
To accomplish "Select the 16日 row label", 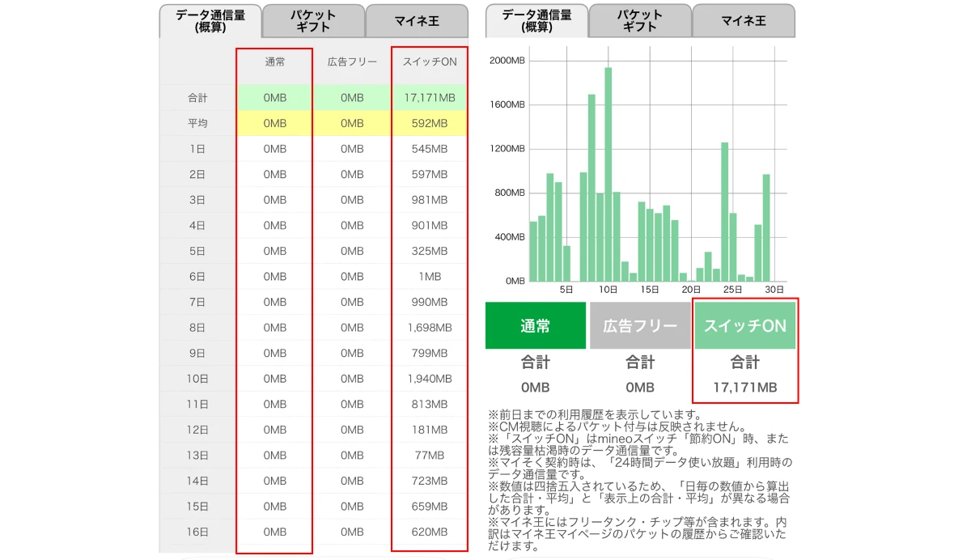I will point(197,532).
